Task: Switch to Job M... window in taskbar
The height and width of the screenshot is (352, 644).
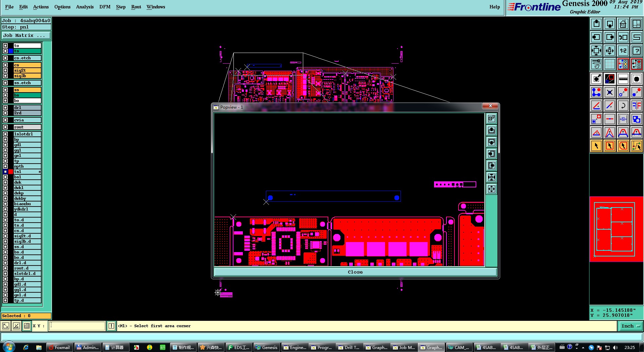Action: click(x=404, y=347)
